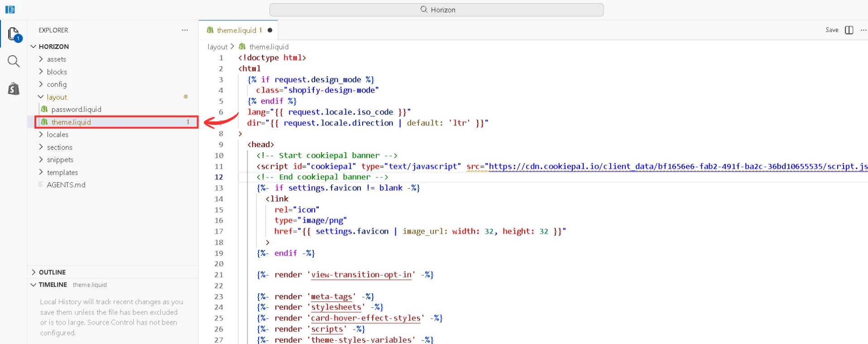The width and height of the screenshot is (868, 344).
Task: Click line number 12 in the gutter
Action: coord(219,177)
